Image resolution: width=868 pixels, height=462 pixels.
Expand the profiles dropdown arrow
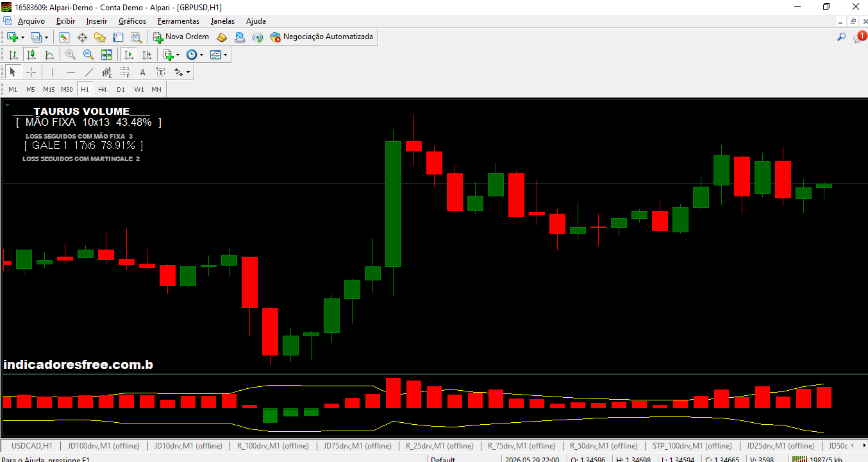coord(46,37)
